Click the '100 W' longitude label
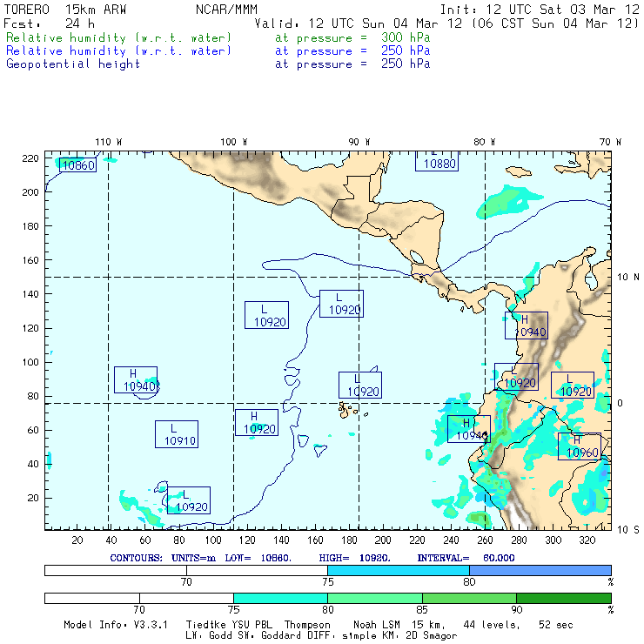644x644 pixels. (234, 142)
